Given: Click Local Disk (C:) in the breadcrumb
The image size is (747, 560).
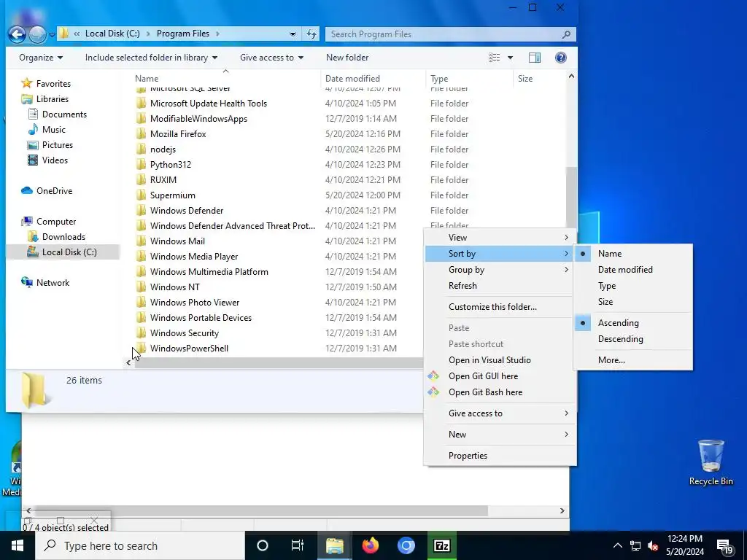Looking at the screenshot, I should point(112,34).
